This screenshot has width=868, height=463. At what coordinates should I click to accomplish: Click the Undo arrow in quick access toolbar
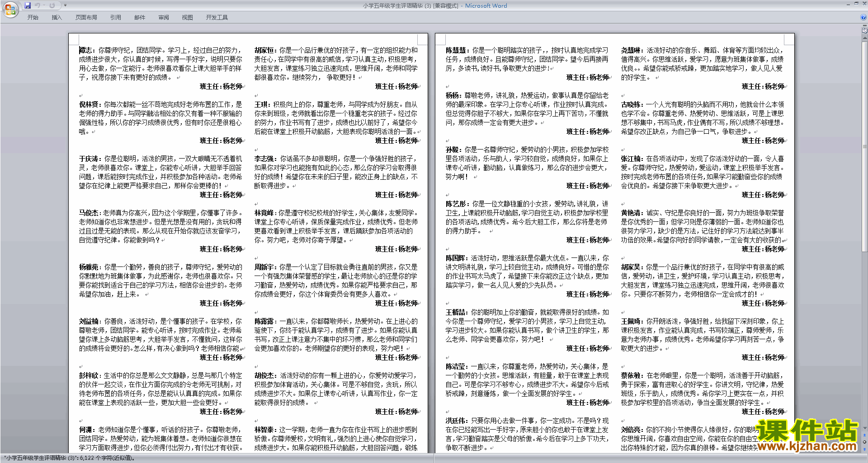pyautogui.click(x=38, y=5)
